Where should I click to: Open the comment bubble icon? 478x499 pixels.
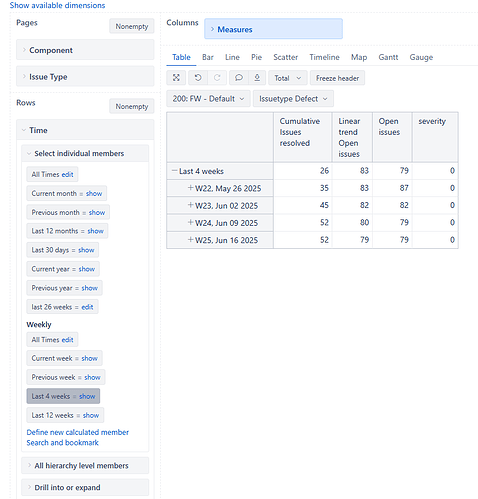239,78
